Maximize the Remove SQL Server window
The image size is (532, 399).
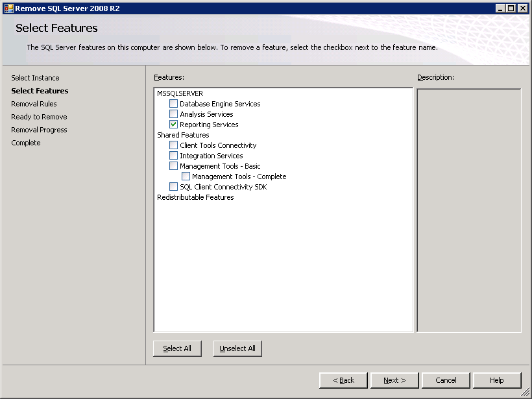pyautogui.click(x=511, y=8)
